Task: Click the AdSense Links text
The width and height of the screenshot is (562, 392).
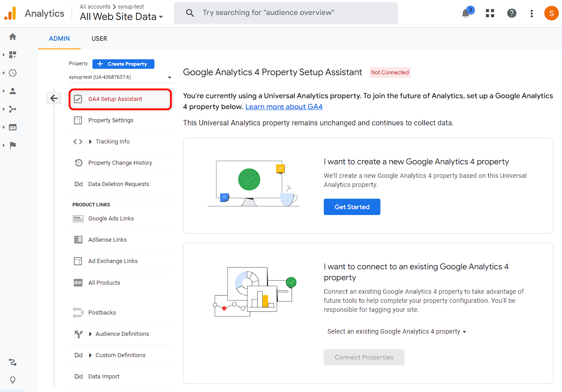Action: [x=107, y=240]
